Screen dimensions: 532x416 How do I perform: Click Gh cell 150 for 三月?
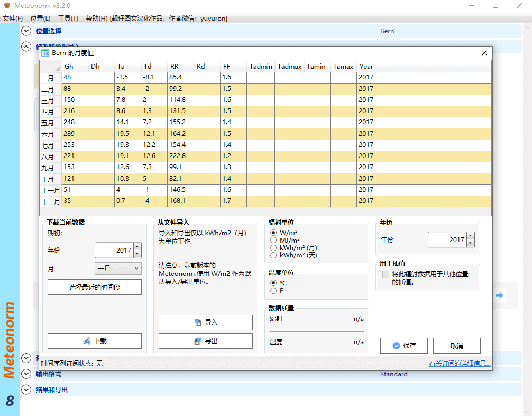(x=75, y=100)
